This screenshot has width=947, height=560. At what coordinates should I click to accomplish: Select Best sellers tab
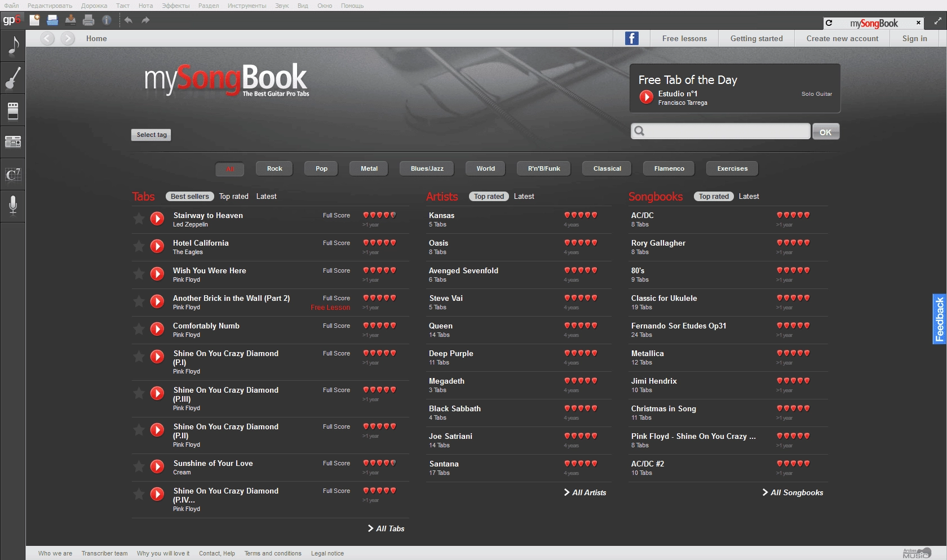click(190, 197)
